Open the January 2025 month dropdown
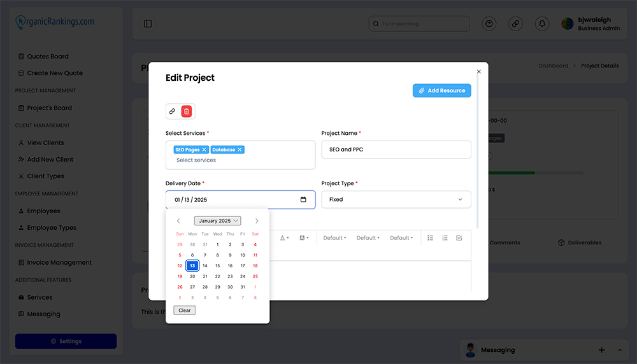The width and height of the screenshot is (637, 364). pyautogui.click(x=217, y=221)
